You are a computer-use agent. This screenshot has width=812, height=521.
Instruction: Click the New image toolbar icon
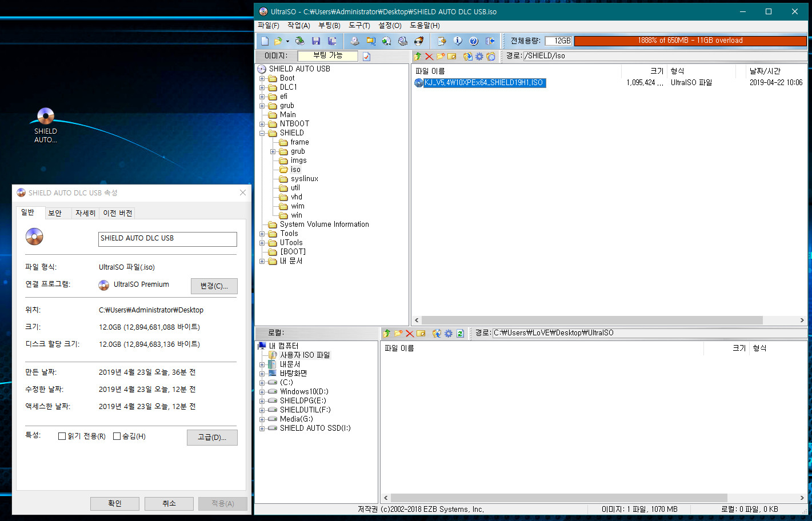coord(265,41)
